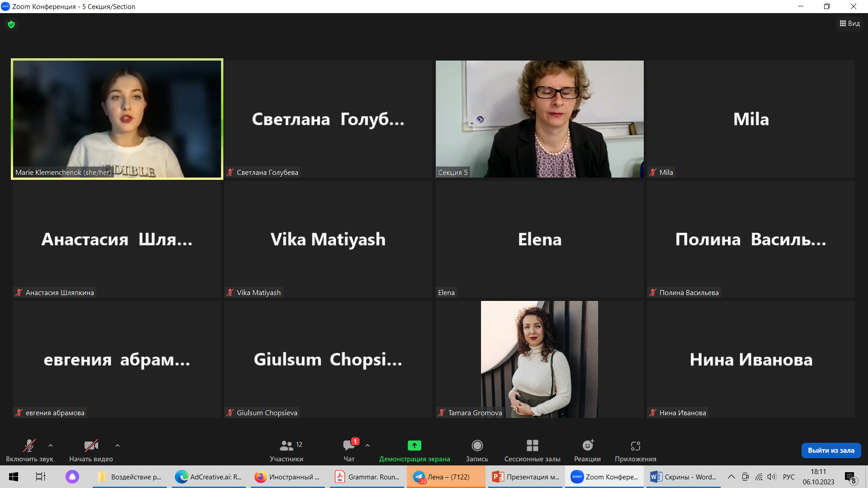Select Tamara Gromova's participant tile
Screen dimensions: 868x488
539,359
